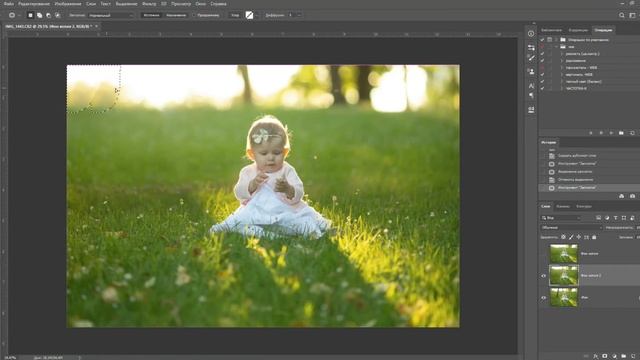The height and width of the screenshot is (360, 640).
Task: Add a layer style fx icon
Action: pos(596,356)
